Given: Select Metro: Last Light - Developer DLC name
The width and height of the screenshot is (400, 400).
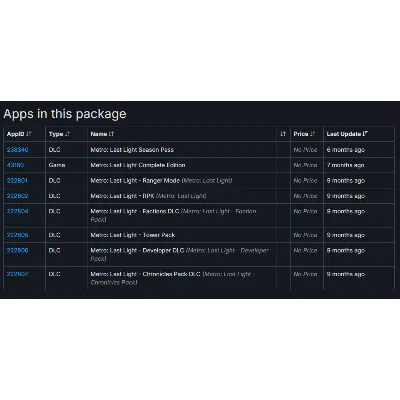Looking at the screenshot, I should pyautogui.click(x=137, y=250).
